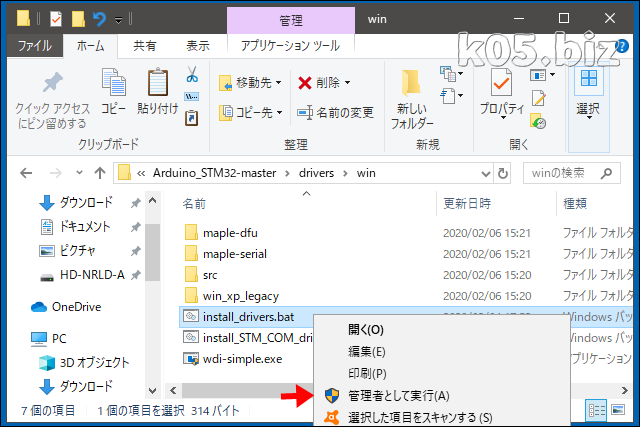Viewport: 640px width, 427px height.
Task: Expand the Delete (削除) dropdown arrow
Action: tap(347, 83)
